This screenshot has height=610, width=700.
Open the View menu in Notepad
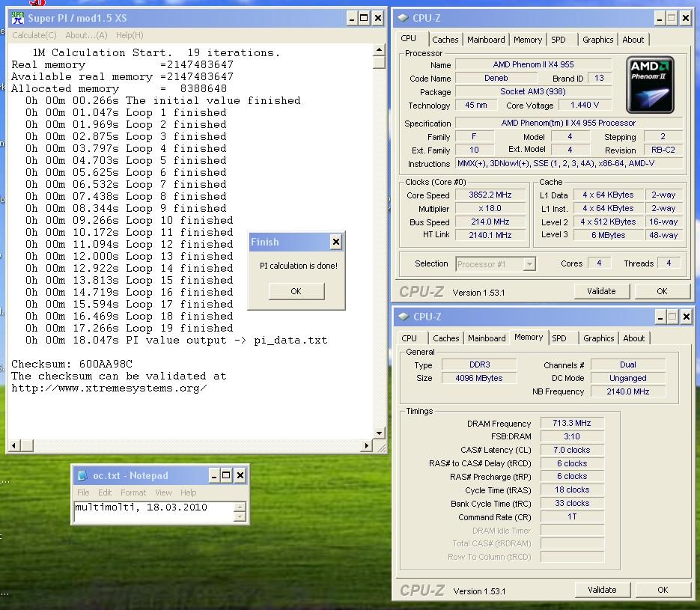163,492
